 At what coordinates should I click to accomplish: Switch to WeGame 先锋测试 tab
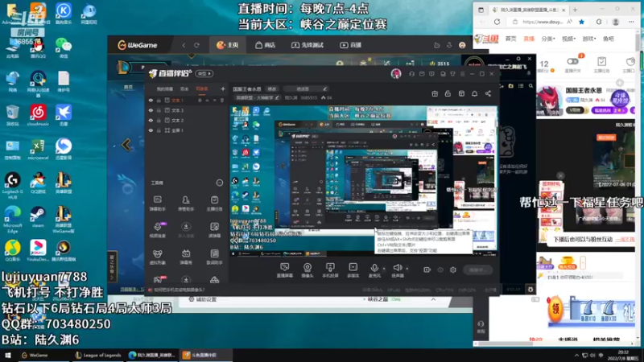coord(308,45)
